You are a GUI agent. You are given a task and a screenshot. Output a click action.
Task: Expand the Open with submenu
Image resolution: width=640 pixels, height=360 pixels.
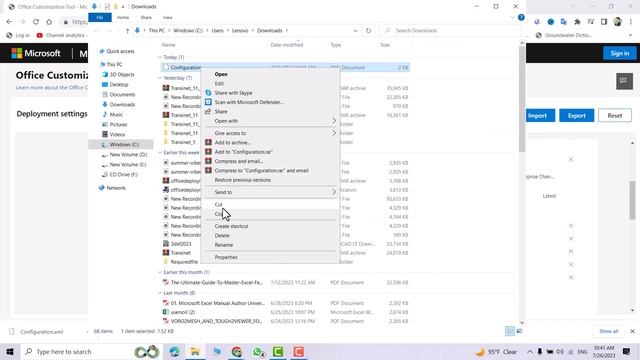[270, 121]
